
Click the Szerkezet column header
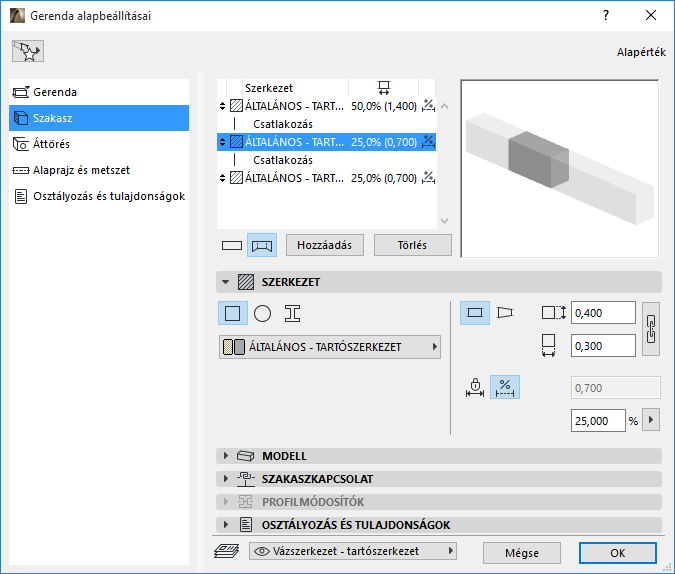(x=269, y=88)
